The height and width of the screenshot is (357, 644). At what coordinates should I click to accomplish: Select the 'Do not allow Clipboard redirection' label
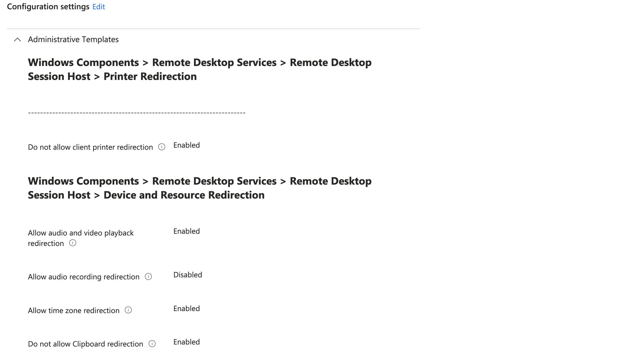click(86, 344)
